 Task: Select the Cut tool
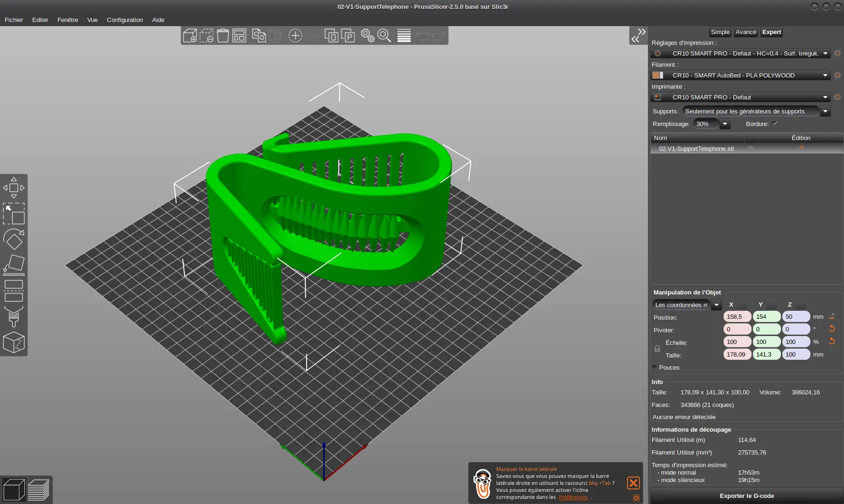pyautogui.click(x=14, y=291)
